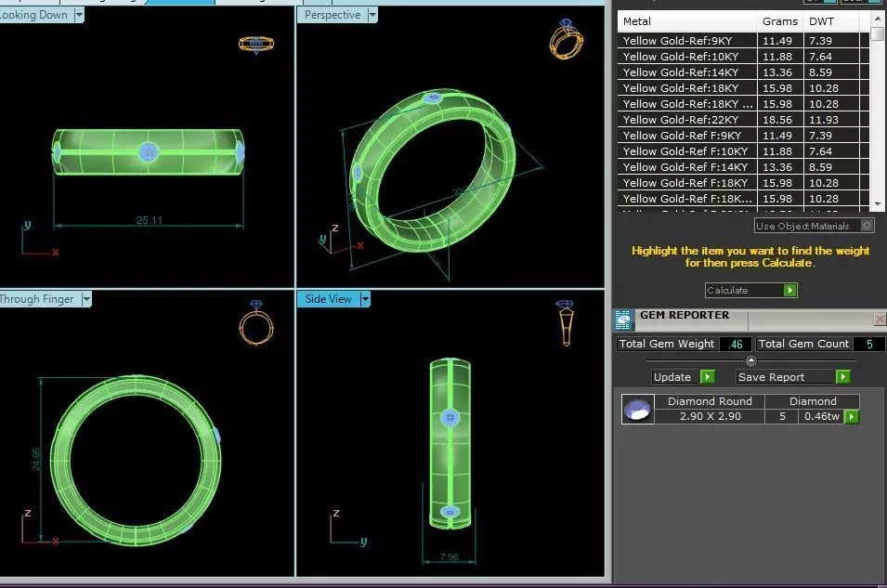Viewport: 887px width, 588px height.
Task: Click the Update button in Gem Reporter
Action: pyautogui.click(x=676, y=377)
